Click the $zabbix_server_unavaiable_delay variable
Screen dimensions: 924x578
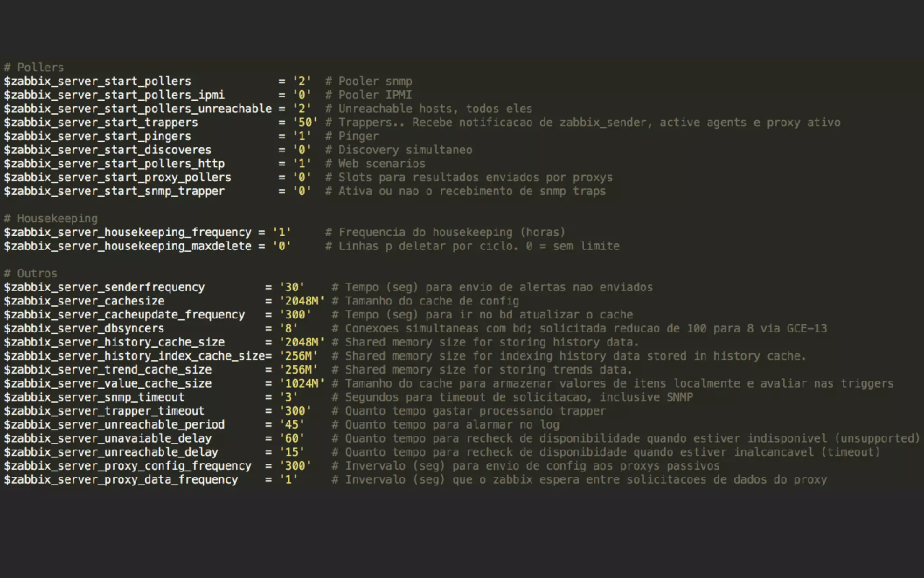[x=107, y=438]
